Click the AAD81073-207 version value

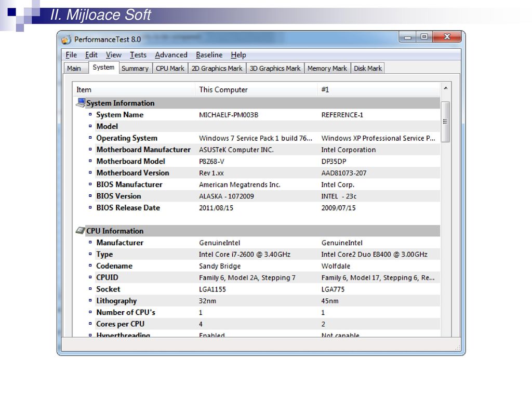(x=344, y=173)
